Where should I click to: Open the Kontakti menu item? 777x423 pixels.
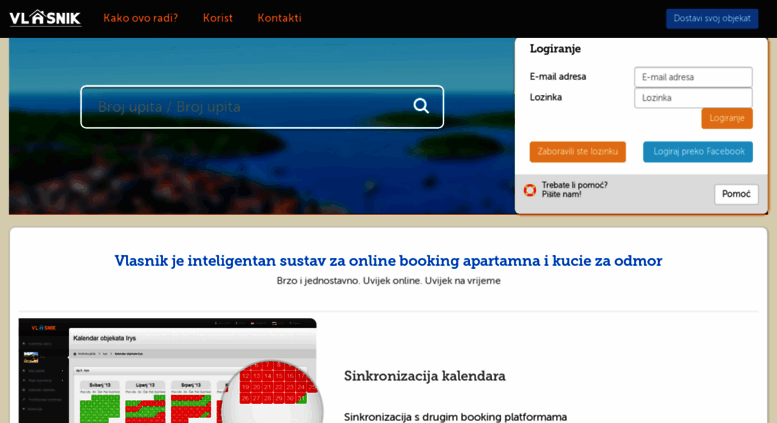[x=279, y=18]
